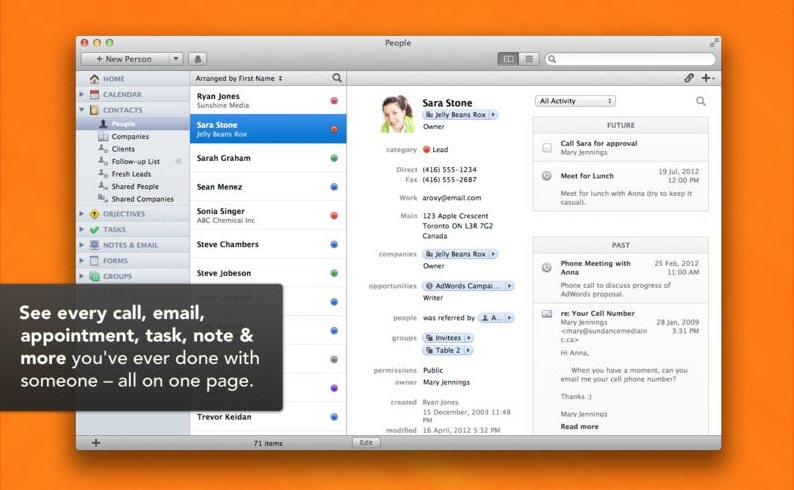
Task: Open Home in the sidebar
Action: pos(113,79)
